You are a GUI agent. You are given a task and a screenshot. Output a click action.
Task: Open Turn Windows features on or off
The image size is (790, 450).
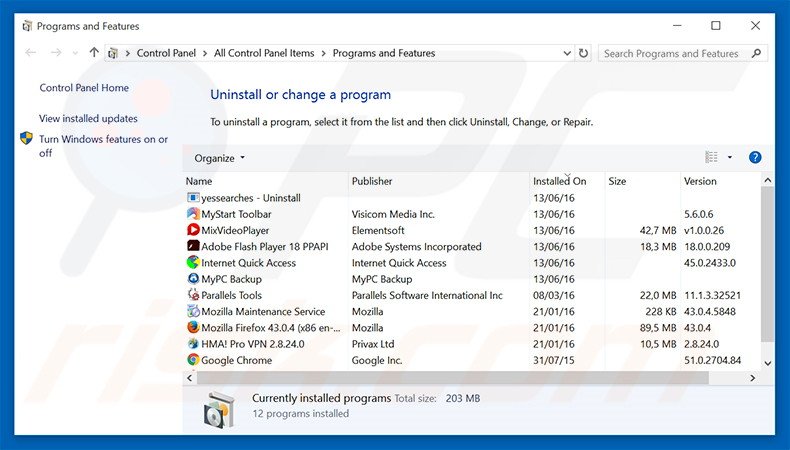point(103,146)
